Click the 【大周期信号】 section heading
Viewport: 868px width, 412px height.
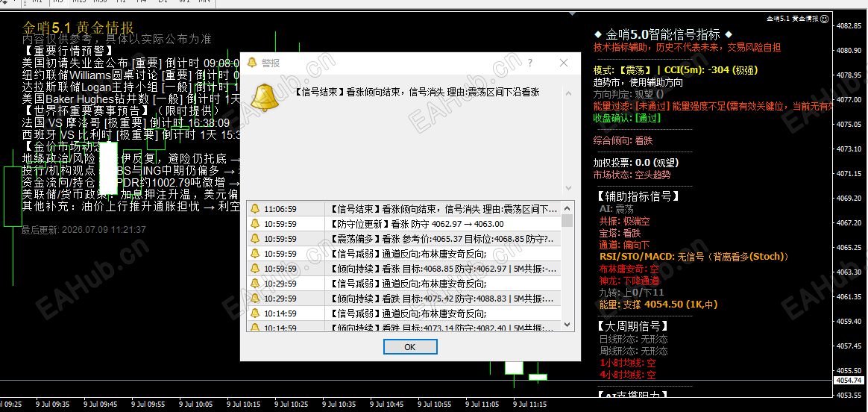click(x=633, y=326)
